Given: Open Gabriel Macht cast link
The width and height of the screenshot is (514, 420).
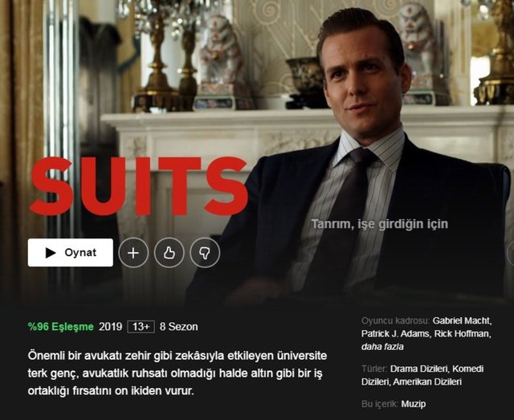Looking at the screenshot, I should (x=462, y=320).
